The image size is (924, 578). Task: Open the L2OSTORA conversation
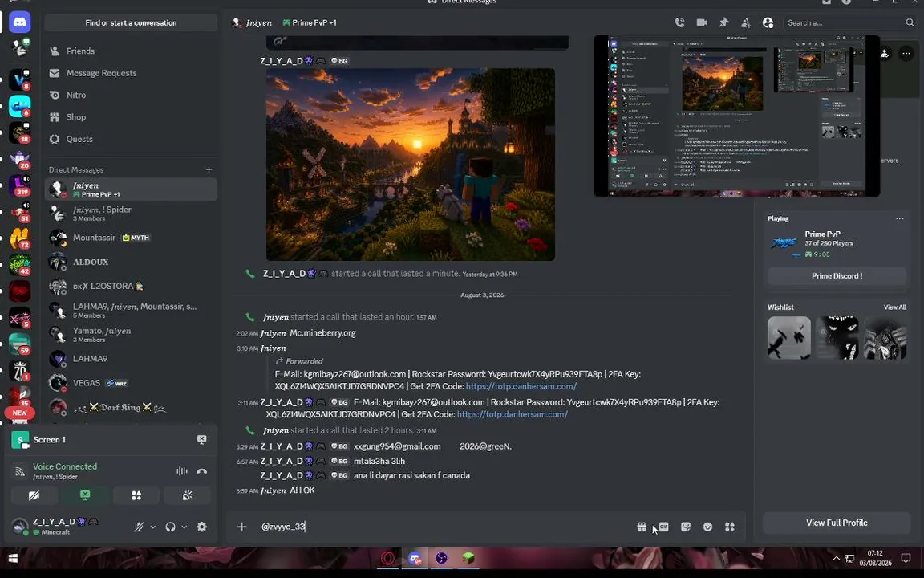click(x=131, y=286)
